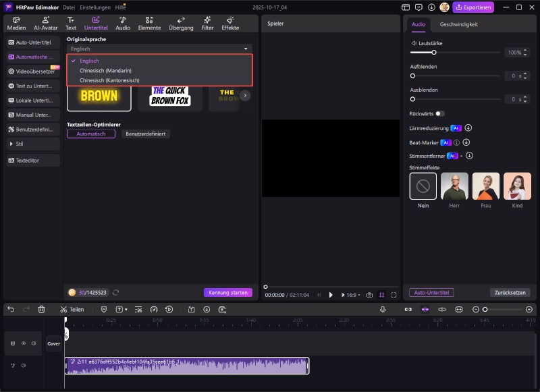Toggle visibility eye on the cover track
The width and height of the screenshot is (540, 392).
[23, 343]
